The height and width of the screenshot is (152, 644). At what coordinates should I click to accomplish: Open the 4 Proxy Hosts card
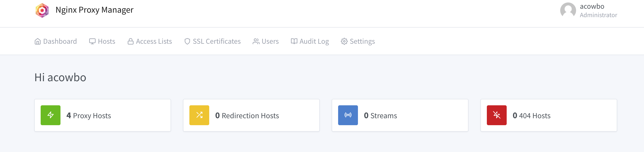pos(103,115)
